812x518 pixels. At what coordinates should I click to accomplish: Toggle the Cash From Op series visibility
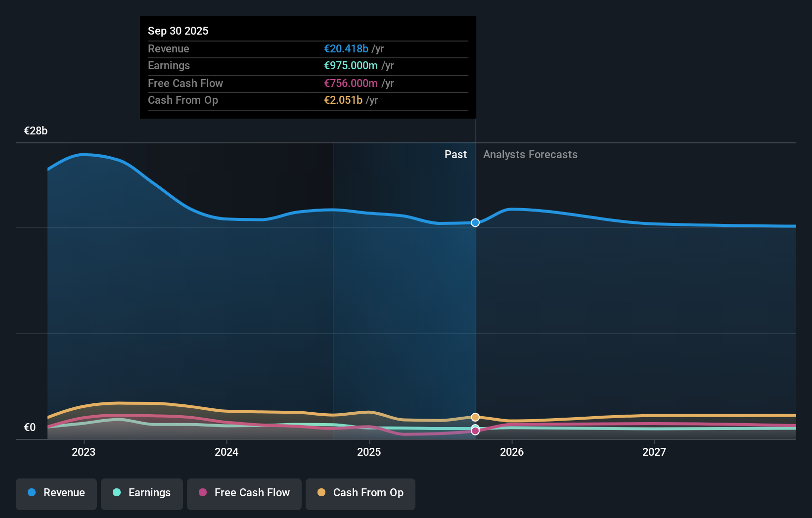[x=361, y=493]
